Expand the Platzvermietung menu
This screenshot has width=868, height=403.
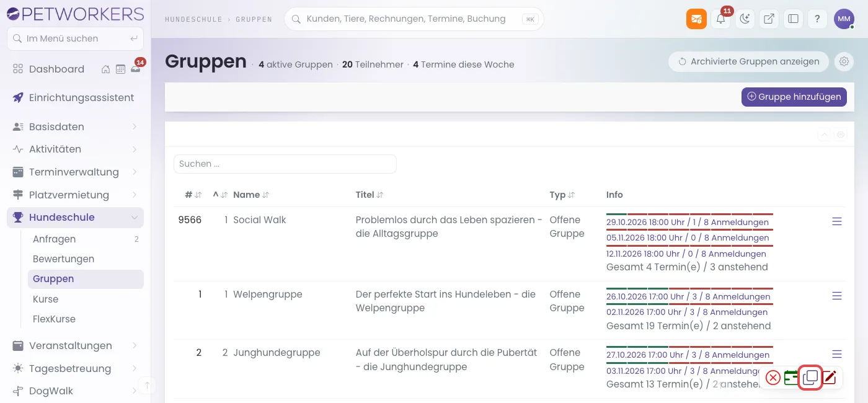[x=75, y=195]
